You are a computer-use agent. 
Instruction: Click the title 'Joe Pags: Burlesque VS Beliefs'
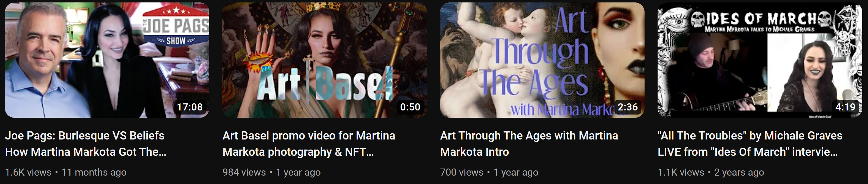point(85,135)
